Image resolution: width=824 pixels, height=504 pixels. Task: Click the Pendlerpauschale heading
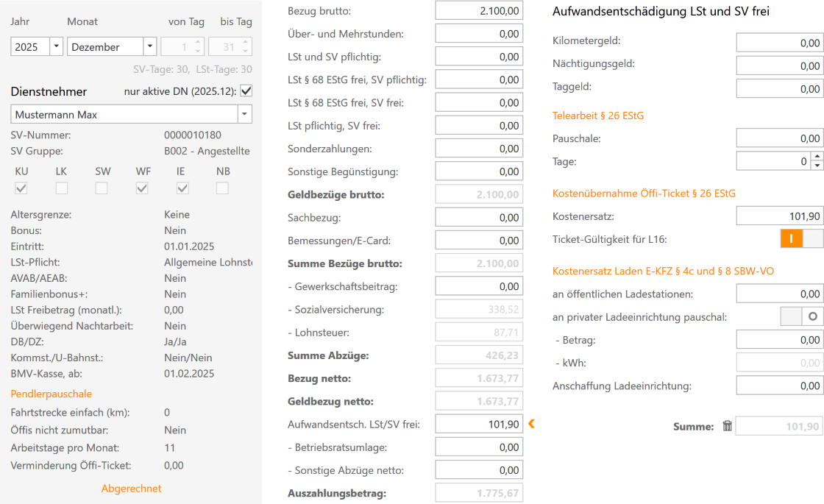50,394
